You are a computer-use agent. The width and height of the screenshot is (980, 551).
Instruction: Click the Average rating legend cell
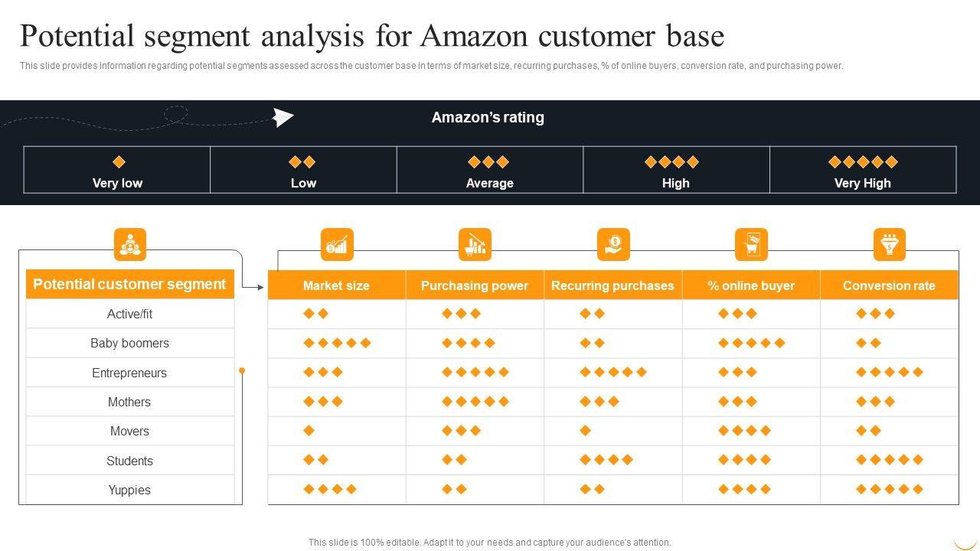point(489,170)
